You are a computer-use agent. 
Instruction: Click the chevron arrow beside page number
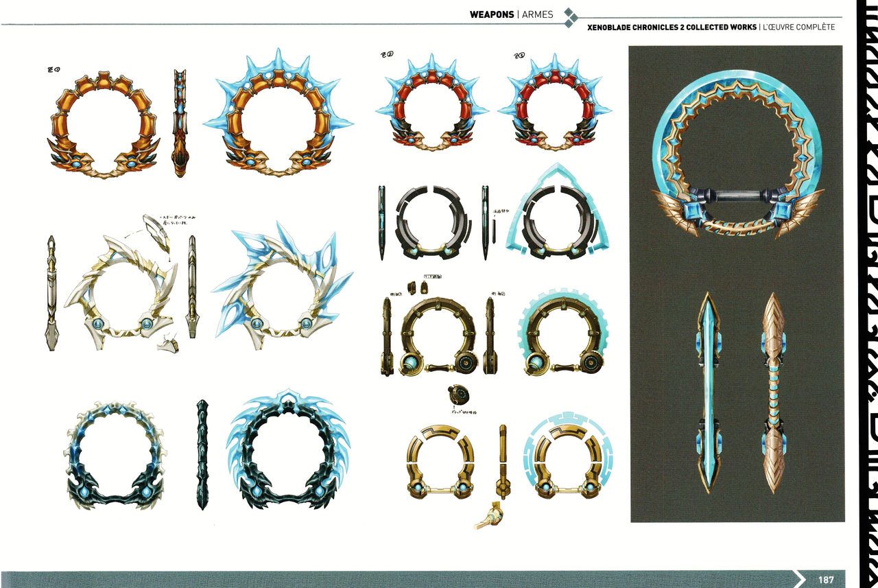[800, 578]
